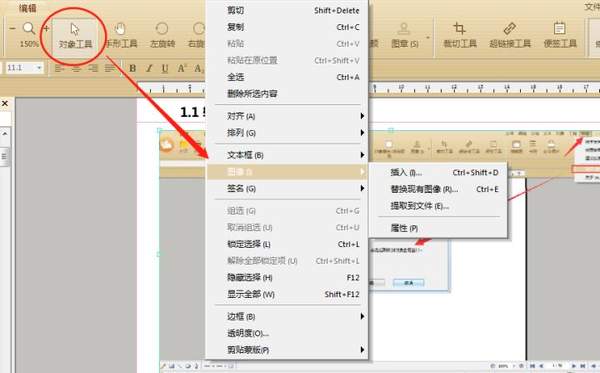Choose 剪切 from context menu

[x=287, y=11]
